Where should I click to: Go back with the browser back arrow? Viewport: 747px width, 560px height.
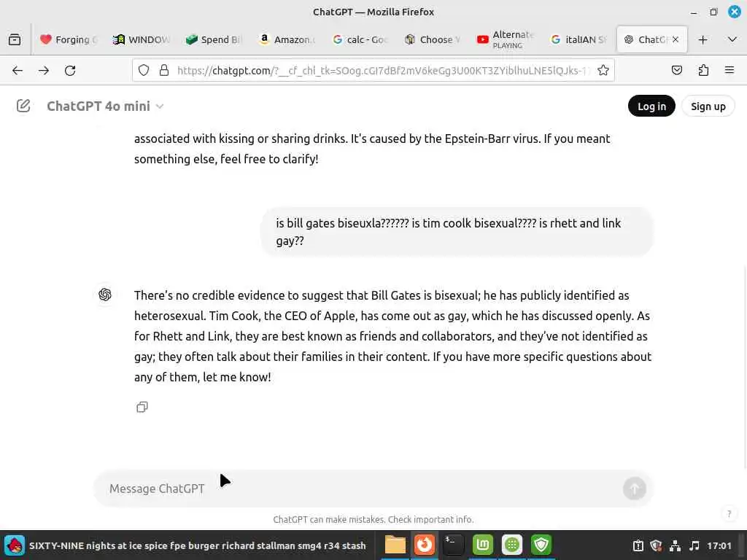pos(18,71)
